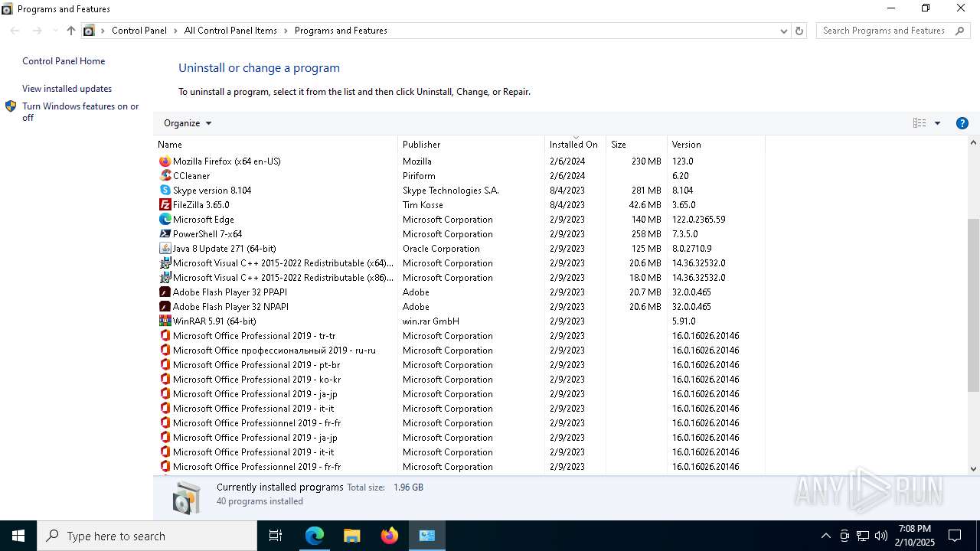980x551 pixels.
Task: Click the version 122.0.2365.59 cell
Action: [698, 220]
